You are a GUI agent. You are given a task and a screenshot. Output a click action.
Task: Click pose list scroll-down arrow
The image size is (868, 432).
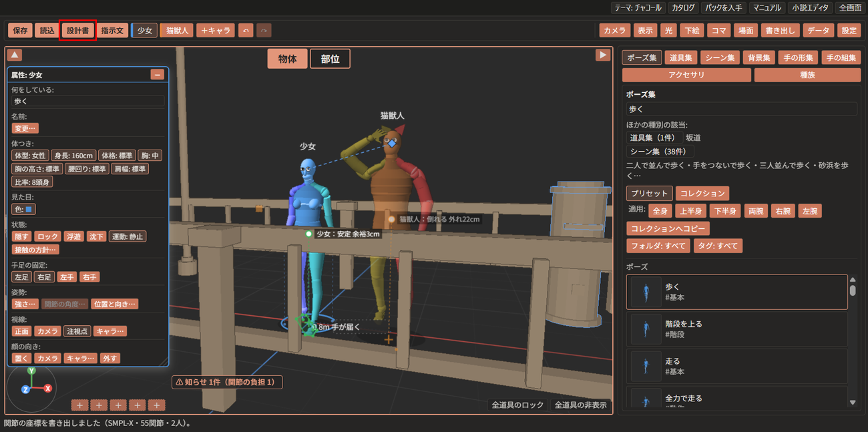coord(852,402)
